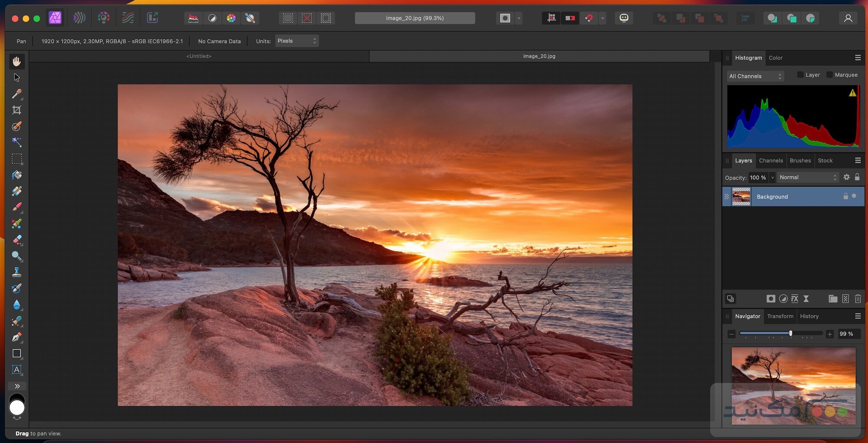The width and height of the screenshot is (868, 443).
Task: Open the History panel tab
Action: click(809, 316)
